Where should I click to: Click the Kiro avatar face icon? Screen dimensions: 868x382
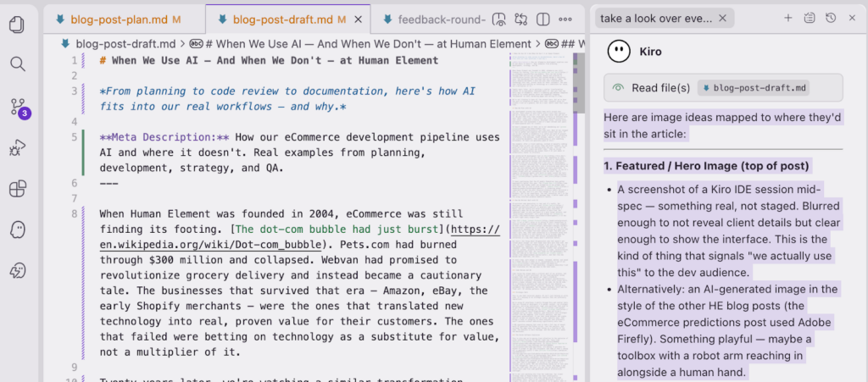tap(620, 52)
